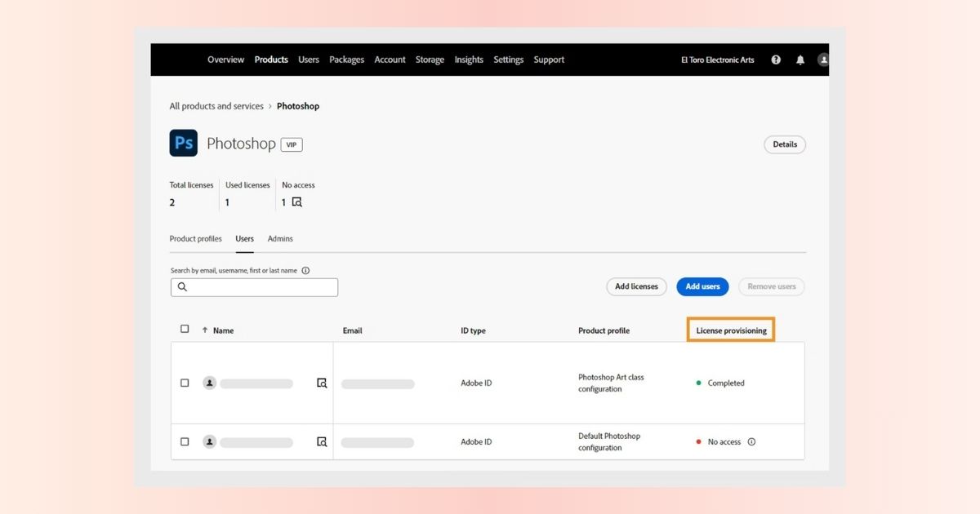Focus the user search input field
Screen dimensions: 980x514
[254, 287]
